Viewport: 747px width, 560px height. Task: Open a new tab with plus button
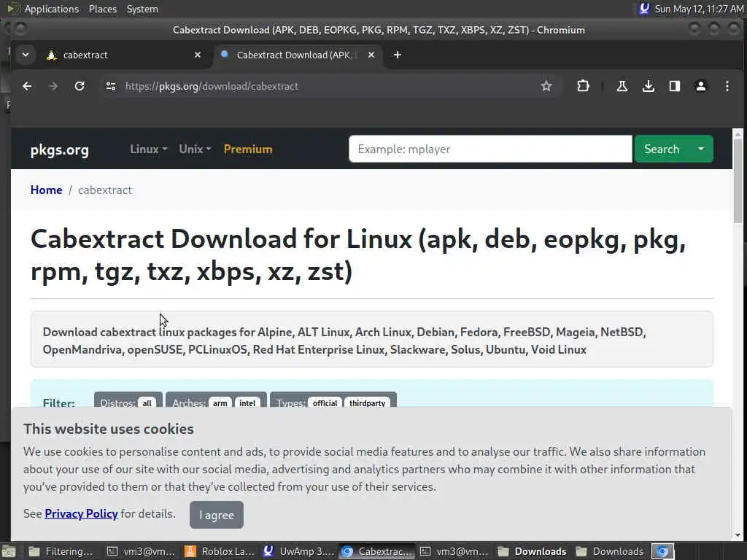tap(398, 55)
